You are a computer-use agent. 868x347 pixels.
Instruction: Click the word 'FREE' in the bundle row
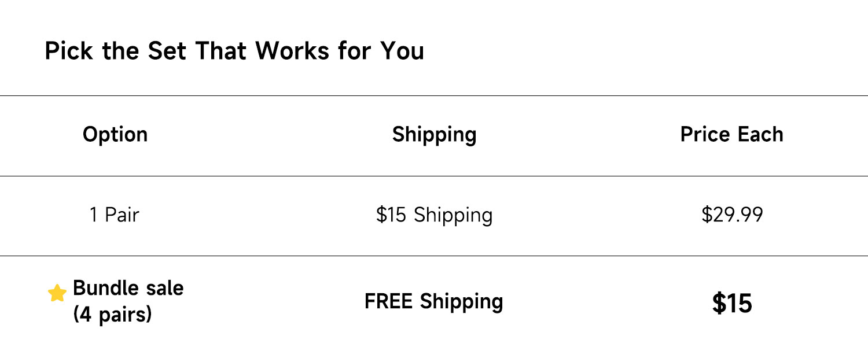tap(389, 302)
